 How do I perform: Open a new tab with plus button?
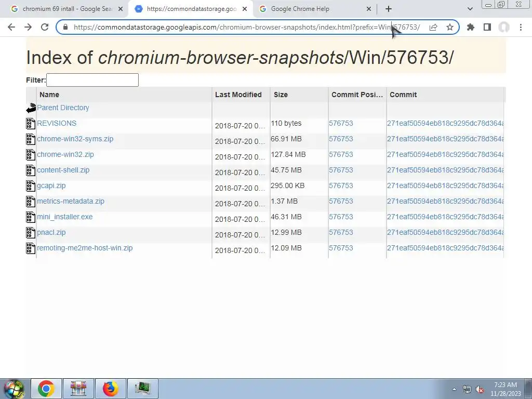(x=389, y=9)
